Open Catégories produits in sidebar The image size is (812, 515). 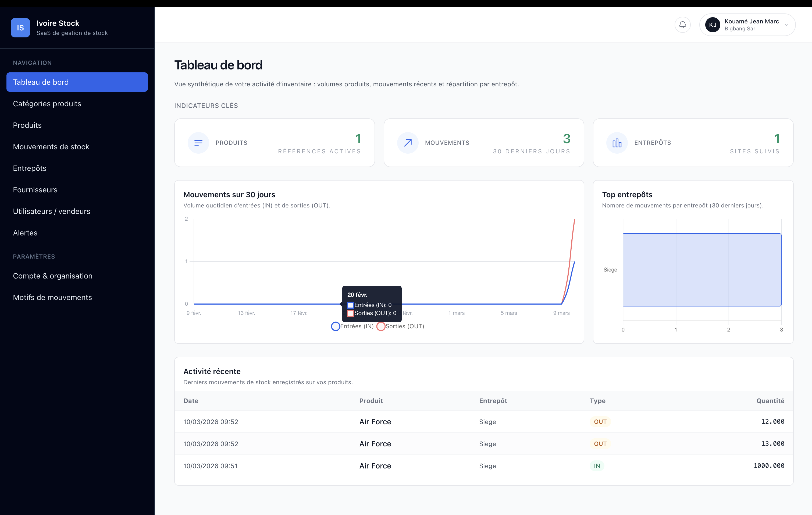click(x=47, y=104)
